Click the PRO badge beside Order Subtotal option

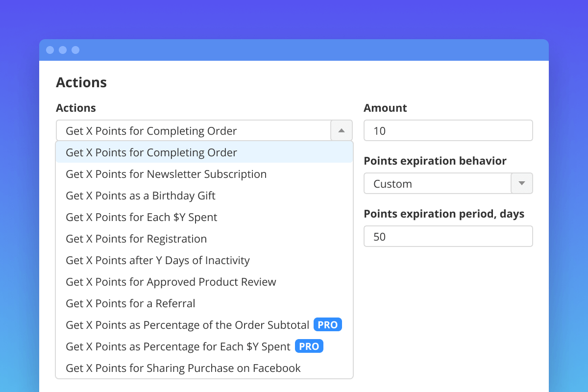327,325
